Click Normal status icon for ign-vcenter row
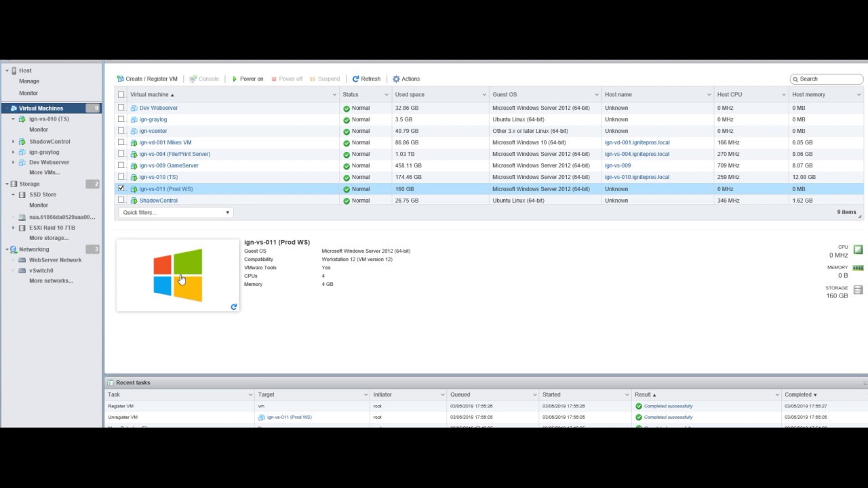 347,131
